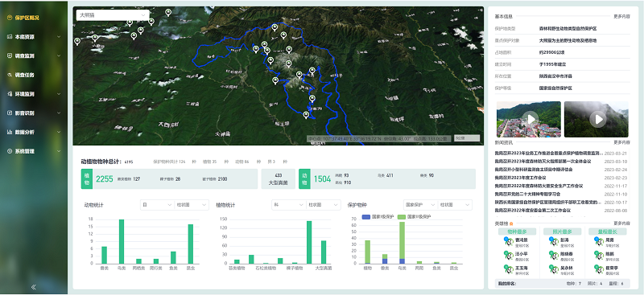Image resolution: width=644 pixels, height=295 pixels.
Task: Open the 科 dropdown for 植物统计
Action: 289,205
